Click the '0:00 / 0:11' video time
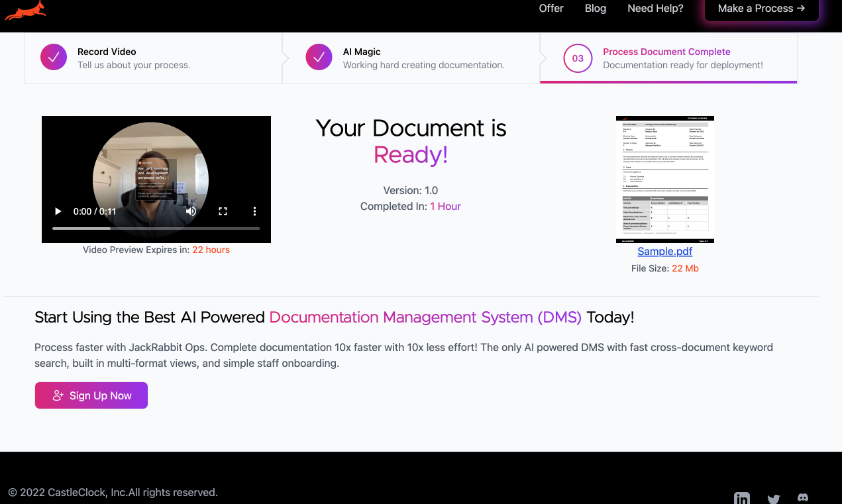Viewport: 842px width, 504px height. [x=95, y=211]
